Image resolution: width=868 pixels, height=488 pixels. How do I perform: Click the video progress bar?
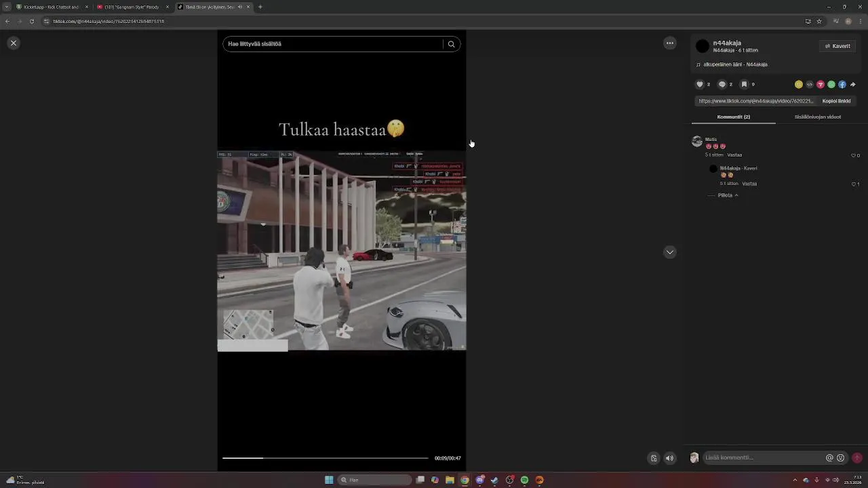[x=325, y=458]
